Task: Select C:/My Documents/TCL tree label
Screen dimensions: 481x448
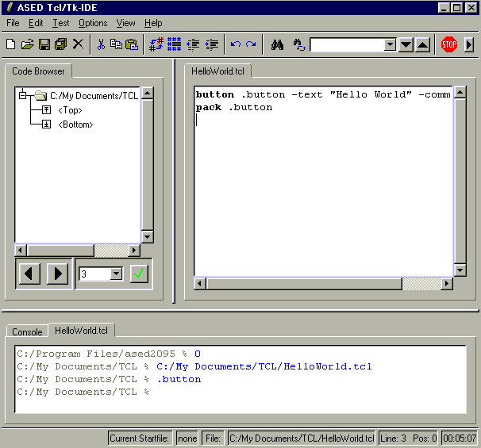Action: click(x=94, y=96)
